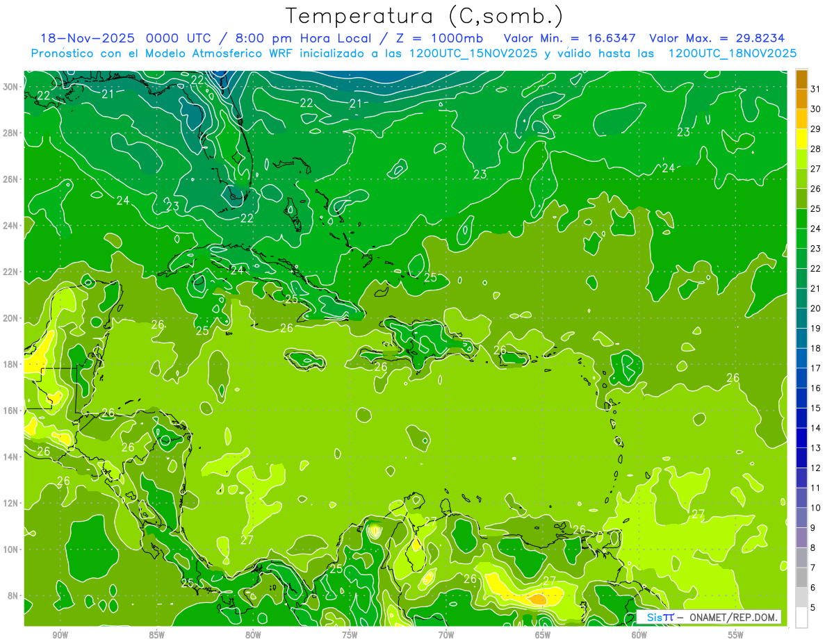Click the colorbar scale label 23
The height and width of the screenshot is (644, 834).
(x=816, y=248)
